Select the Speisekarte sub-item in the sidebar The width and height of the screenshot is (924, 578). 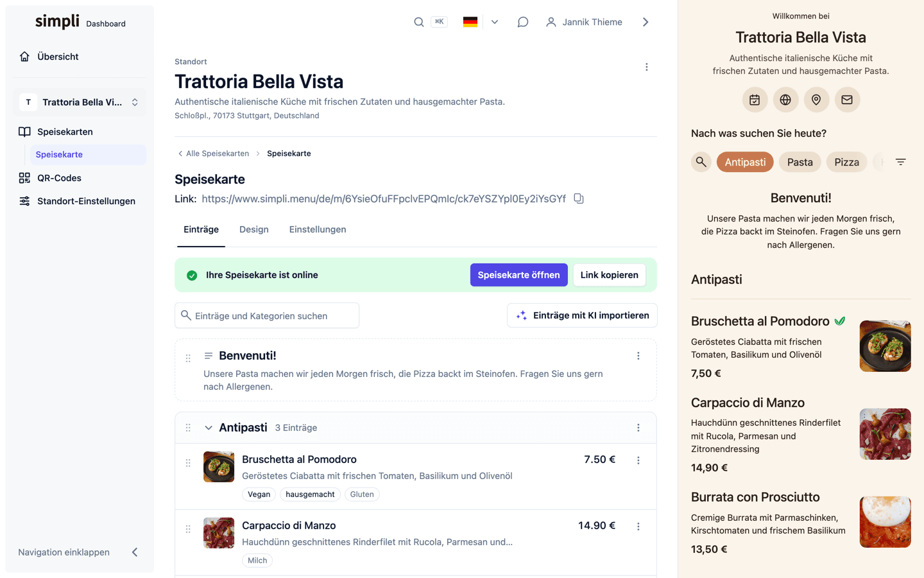tap(88, 155)
